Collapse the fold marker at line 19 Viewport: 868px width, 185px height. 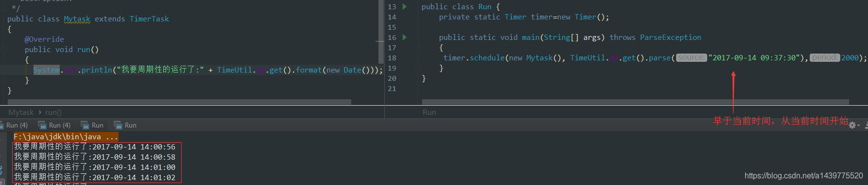(x=417, y=68)
